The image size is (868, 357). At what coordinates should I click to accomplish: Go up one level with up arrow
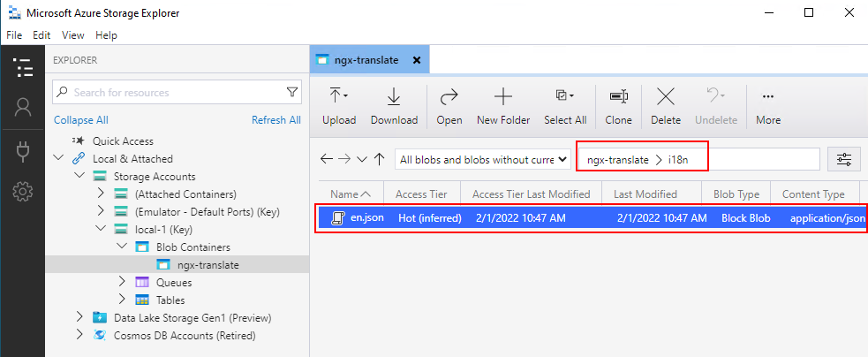[x=379, y=160]
